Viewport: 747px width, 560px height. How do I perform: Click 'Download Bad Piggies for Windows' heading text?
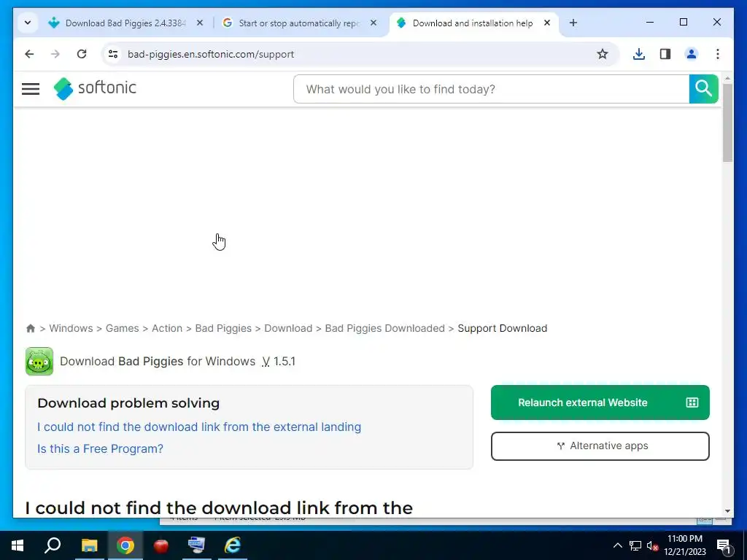158,362
